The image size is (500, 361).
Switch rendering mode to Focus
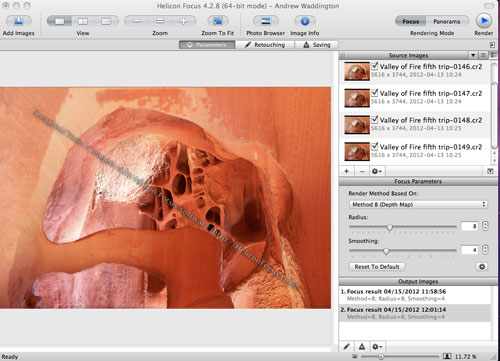[411, 21]
